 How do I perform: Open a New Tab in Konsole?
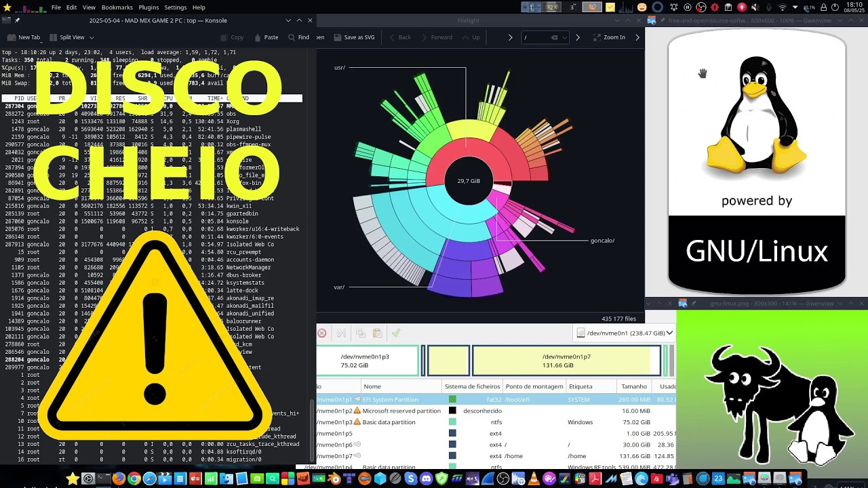(x=24, y=37)
